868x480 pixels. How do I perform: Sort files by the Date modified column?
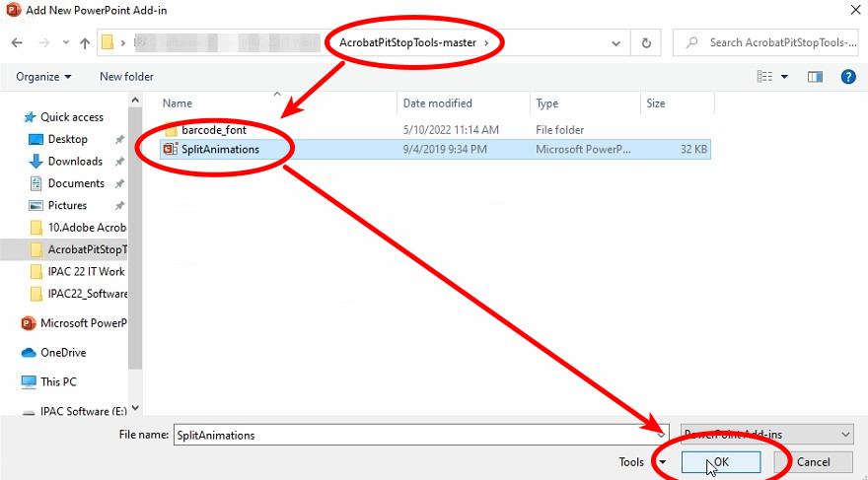point(437,103)
